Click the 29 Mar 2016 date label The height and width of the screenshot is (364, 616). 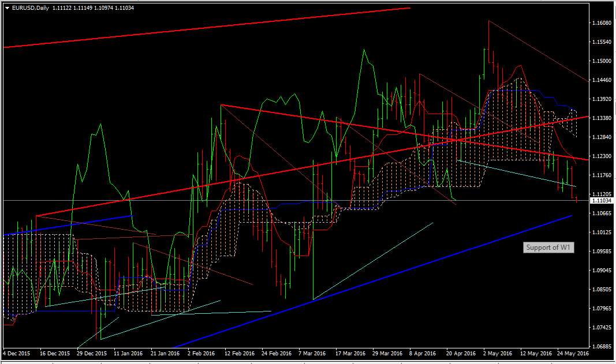387,354
